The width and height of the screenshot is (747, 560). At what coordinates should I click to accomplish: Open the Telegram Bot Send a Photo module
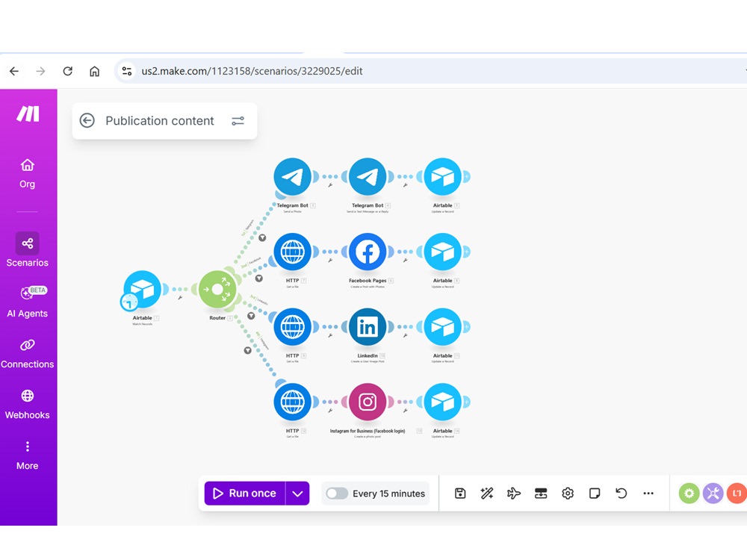[293, 177]
